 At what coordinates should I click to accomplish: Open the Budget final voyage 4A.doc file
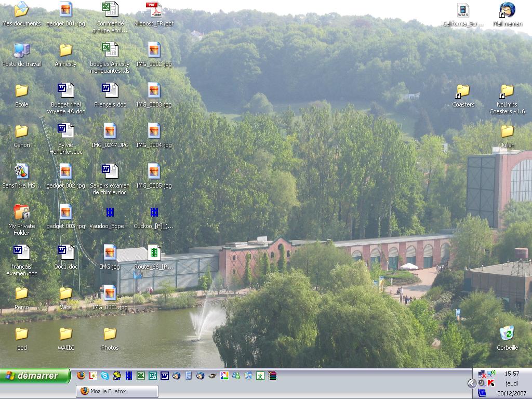tap(65, 91)
